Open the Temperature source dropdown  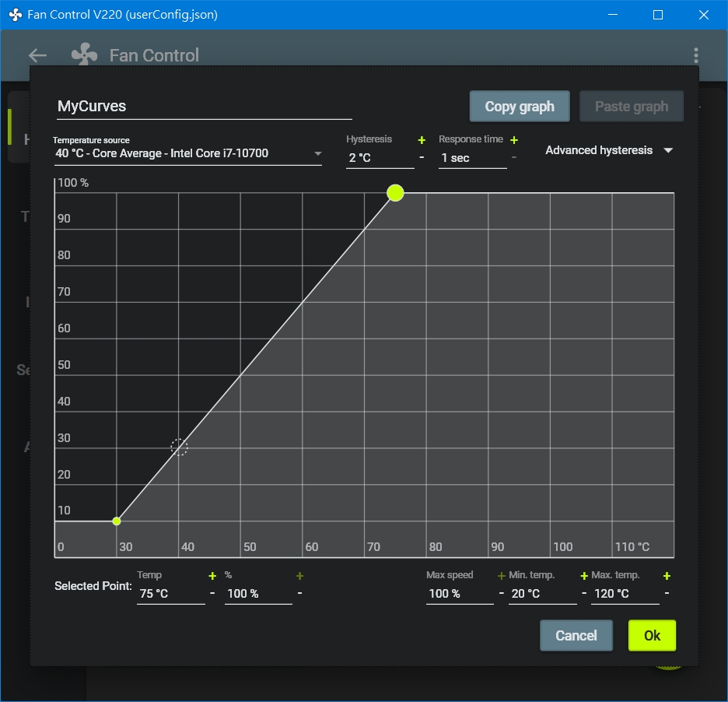(x=188, y=153)
